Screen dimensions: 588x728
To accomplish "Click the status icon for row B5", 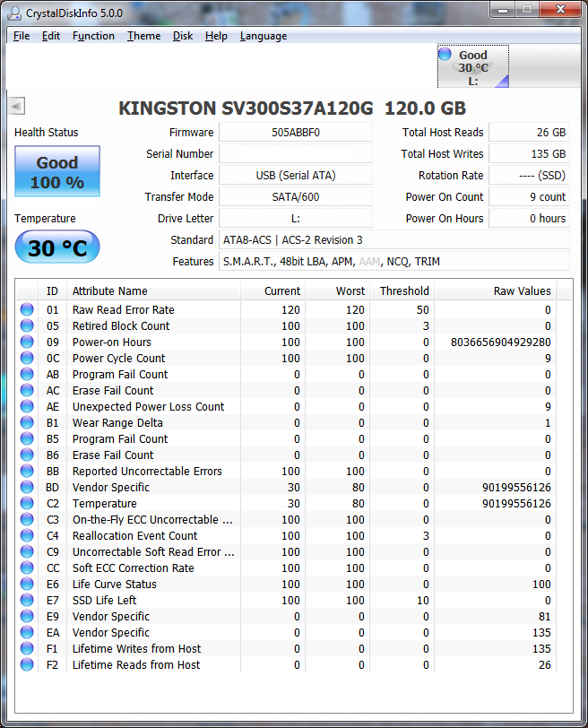I will (27, 438).
